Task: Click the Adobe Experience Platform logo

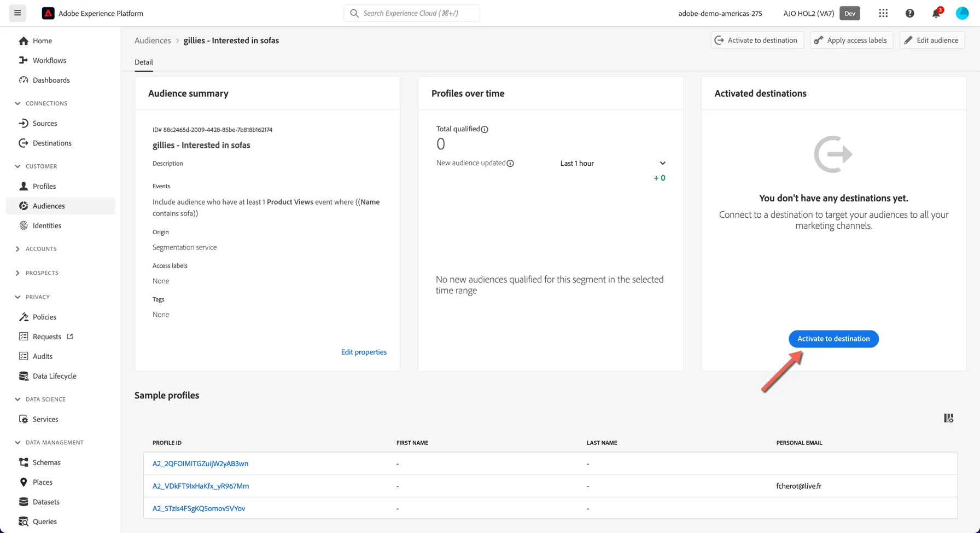Action: [x=48, y=13]
